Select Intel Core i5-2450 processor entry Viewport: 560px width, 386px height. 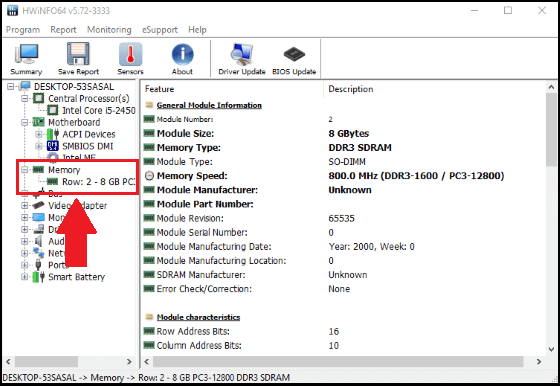[x=99, y=110]
